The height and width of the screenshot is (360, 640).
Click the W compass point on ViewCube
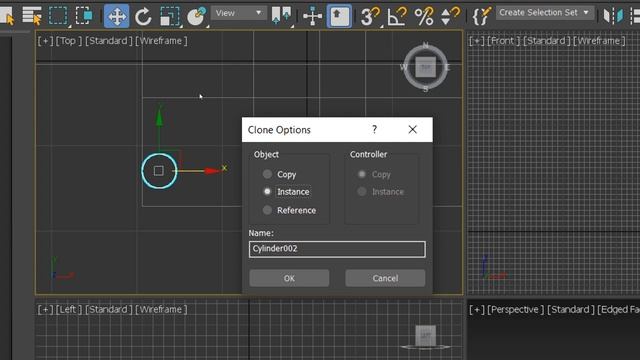coord(403,67)
